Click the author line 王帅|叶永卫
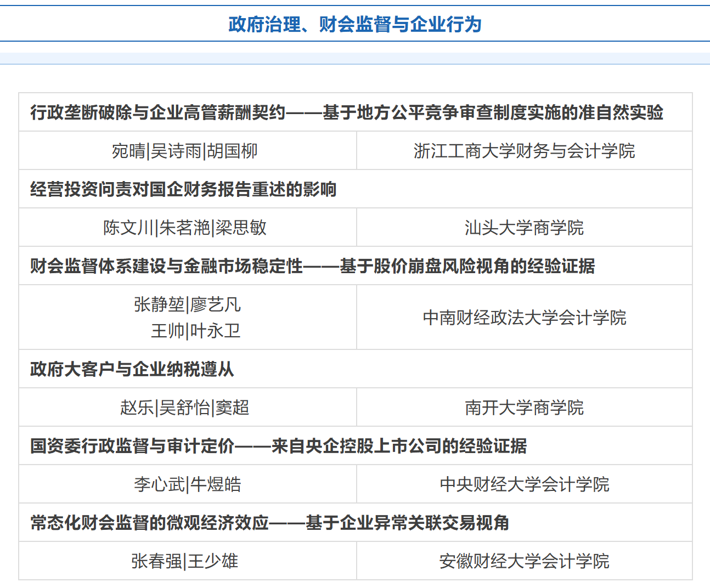Image resolution: width=710 pixels, height=588 pixels. tap(195, 331)
